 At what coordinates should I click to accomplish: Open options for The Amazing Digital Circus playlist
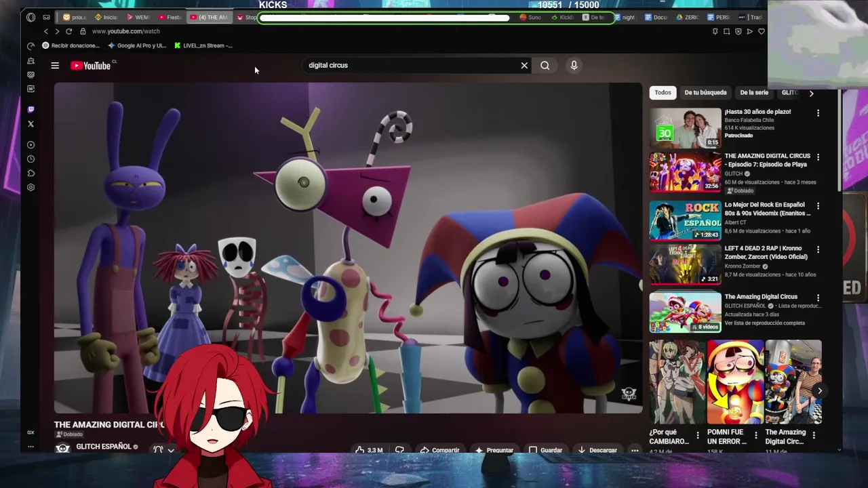point(818,298)
